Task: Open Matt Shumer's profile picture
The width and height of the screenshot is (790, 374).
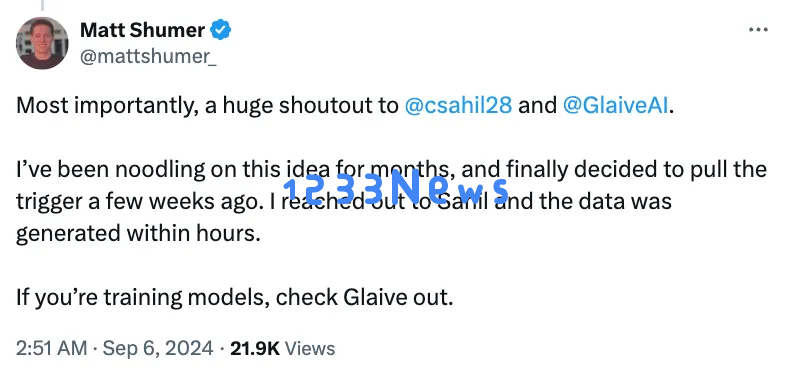Action: 42,43
